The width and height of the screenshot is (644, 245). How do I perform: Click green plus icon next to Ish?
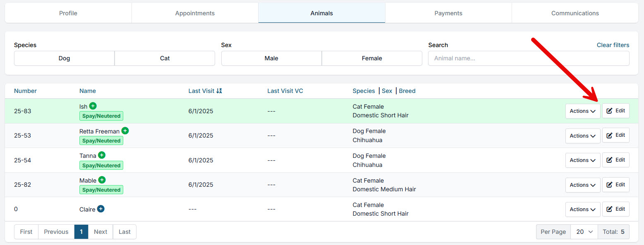click(93, 106)
